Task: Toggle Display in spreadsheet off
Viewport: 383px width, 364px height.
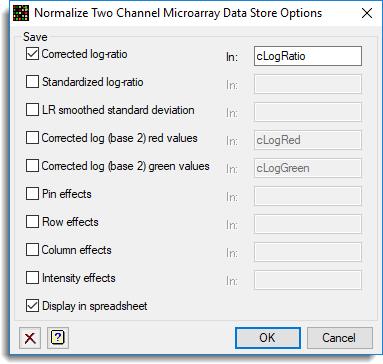Action: pos(32,306)
